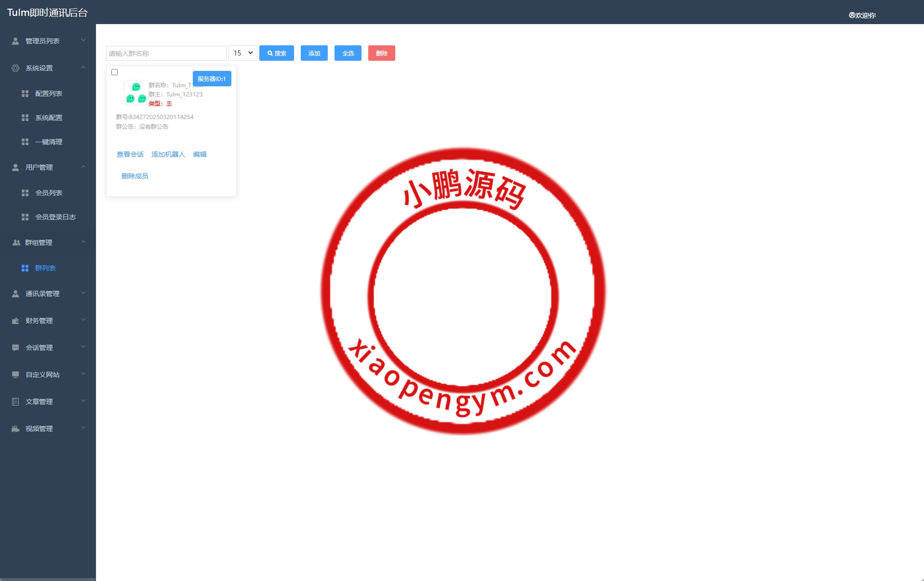
Task: Click the 文章管理 document icon
Action: pyautogui.click(x=15, y=402)
